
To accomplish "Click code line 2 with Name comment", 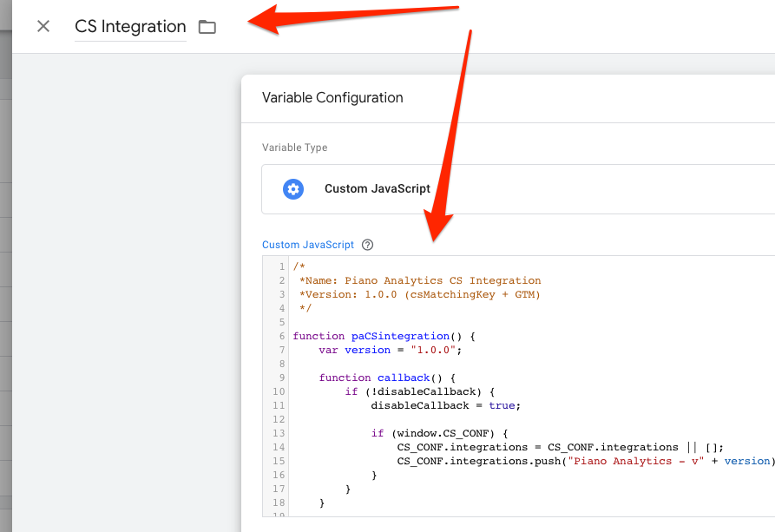I will [420, 280].
